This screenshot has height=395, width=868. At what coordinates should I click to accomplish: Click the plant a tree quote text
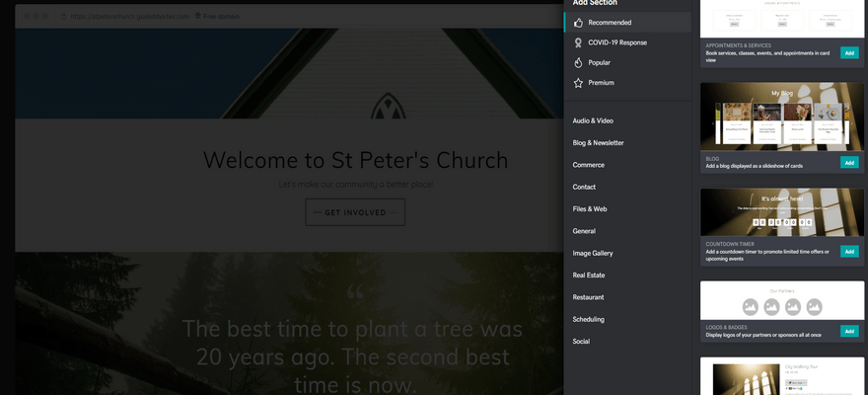pyautogui.click(x=354, y=356)
